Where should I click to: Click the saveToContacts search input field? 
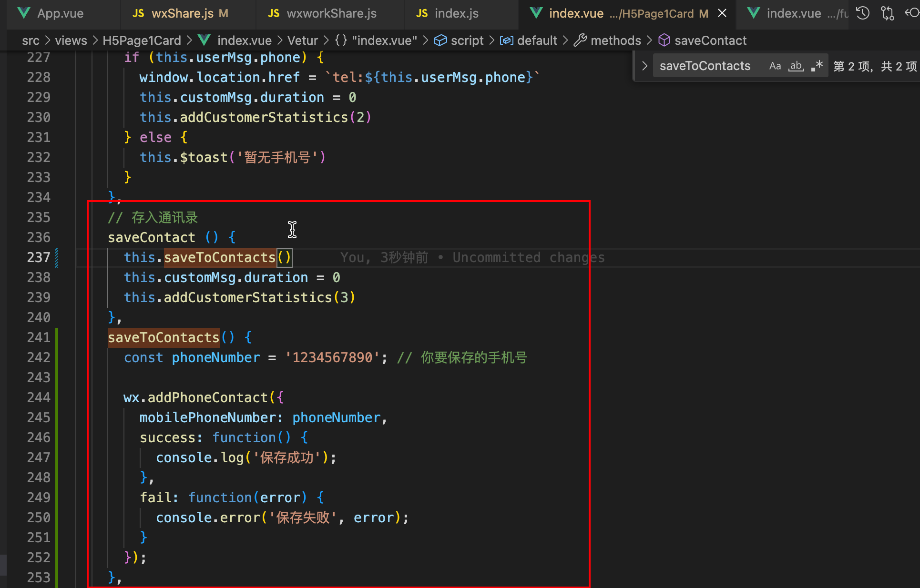click(705, 66)
